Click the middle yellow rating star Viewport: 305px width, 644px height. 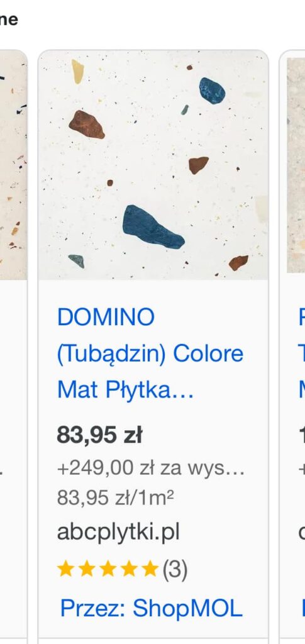tap(108, 569)
